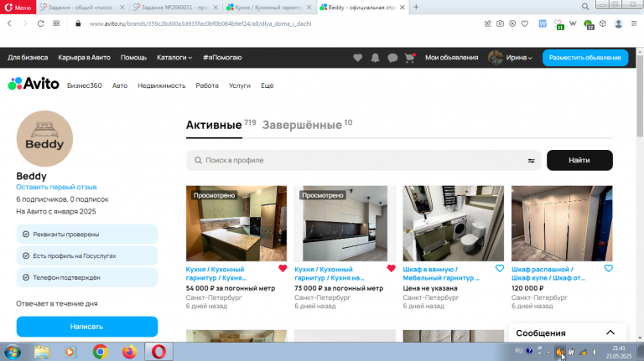644x361 pixels.
Task: Expand the Каталоги dropdown
Action: 174,58
